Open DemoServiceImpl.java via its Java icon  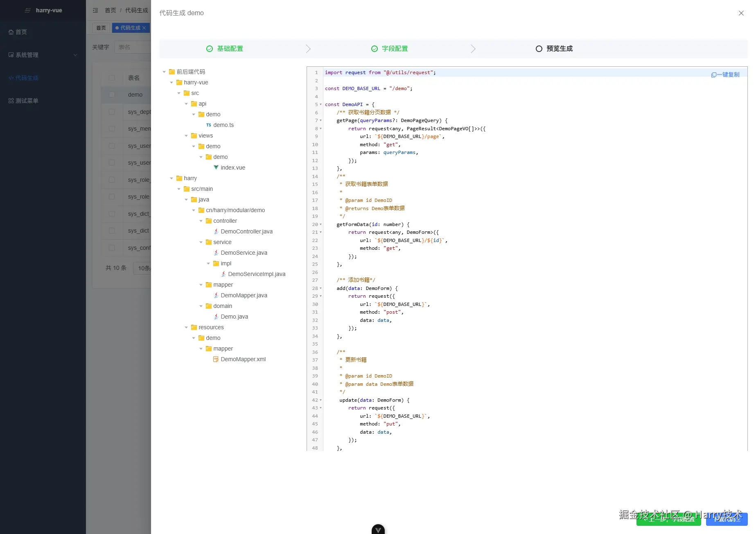click(x=223, y=274)
